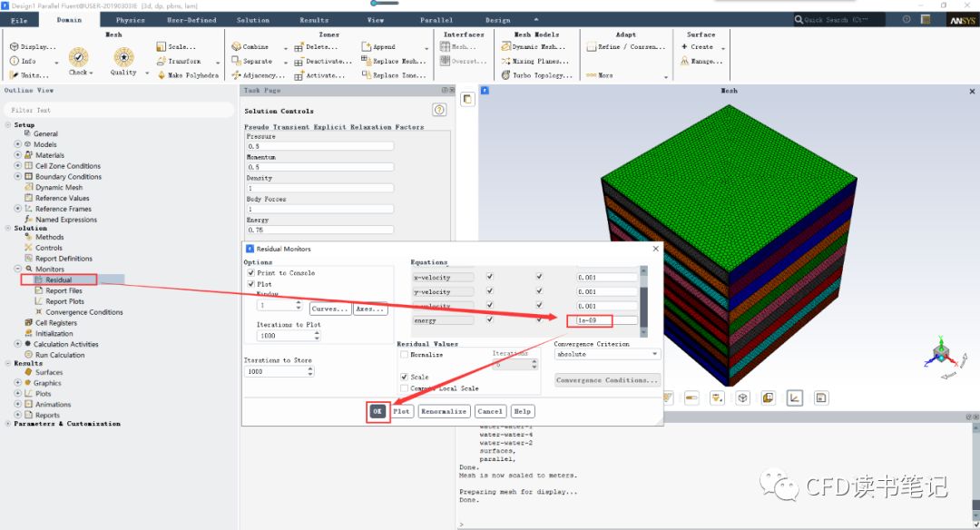Image resolution: width=980 pixels, height=530 pixels.
Task: Expand Calculation Activities tree node
Action: [x=18, y=344]
